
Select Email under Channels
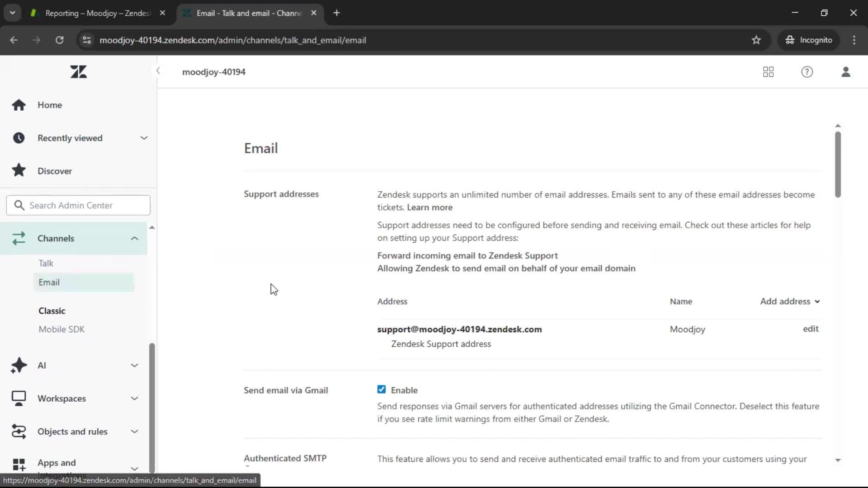click(84, 282)
